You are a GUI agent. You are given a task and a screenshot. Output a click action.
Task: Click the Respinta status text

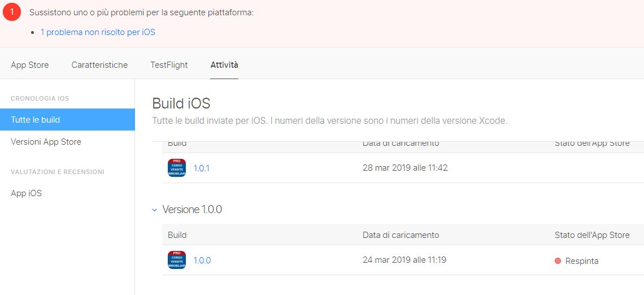(582, 261)
